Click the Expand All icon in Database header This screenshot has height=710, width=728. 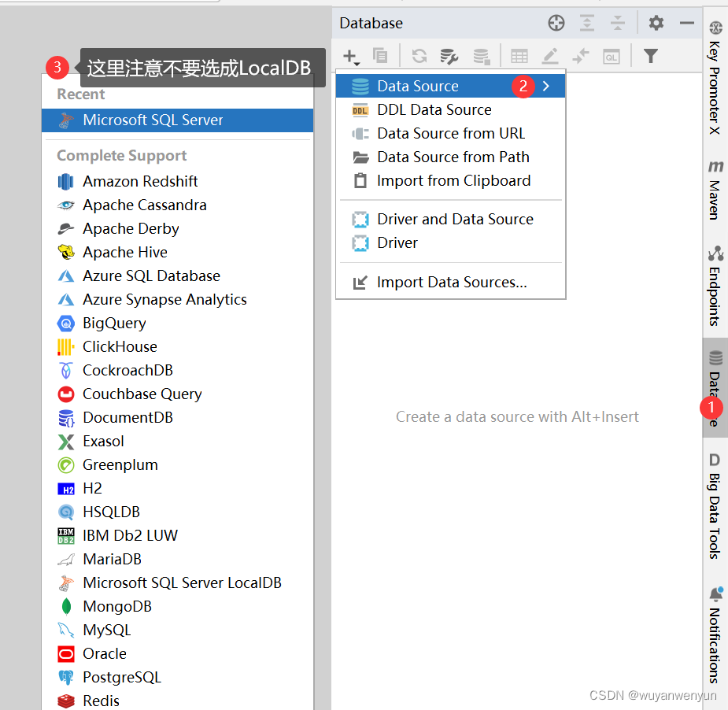pyautogui.click(x=587, y=23)
